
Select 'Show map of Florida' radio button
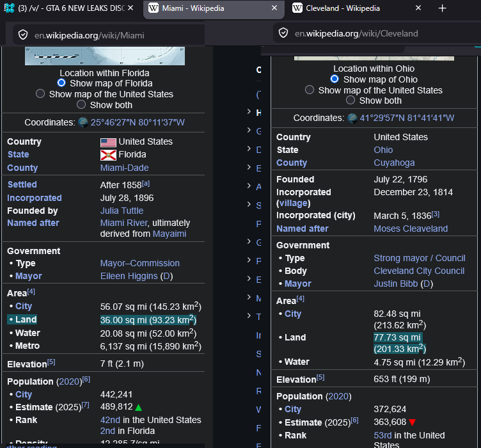click(61, 83)
